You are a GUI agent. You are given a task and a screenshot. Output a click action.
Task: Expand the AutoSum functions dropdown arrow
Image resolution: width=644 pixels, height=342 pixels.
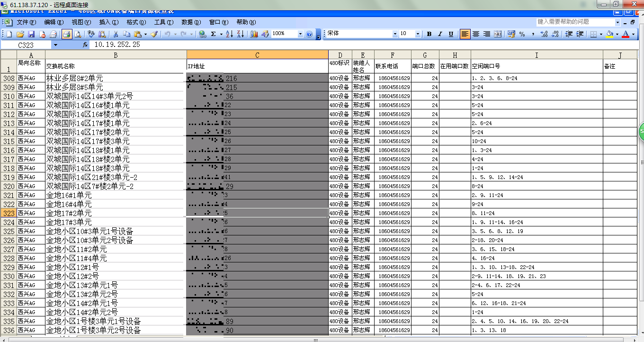221,34
